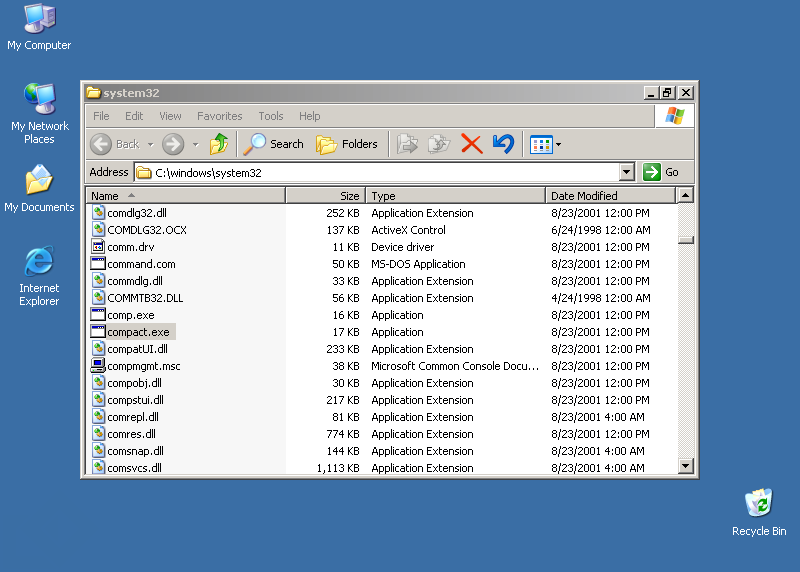Image resolution: width=800 pixels, height=572 pixels.
Task: Open the My Computer desktop icon
Action: (x=39, y=27)
